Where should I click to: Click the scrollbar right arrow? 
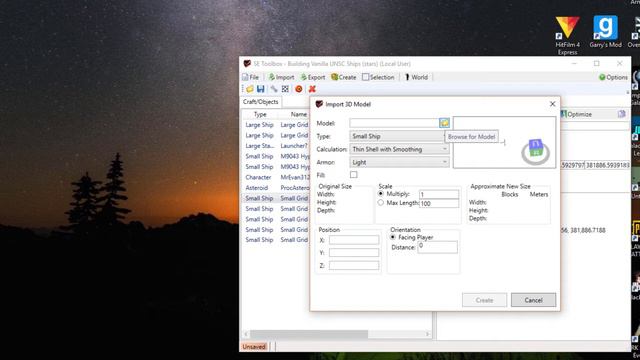click(427, 334)
